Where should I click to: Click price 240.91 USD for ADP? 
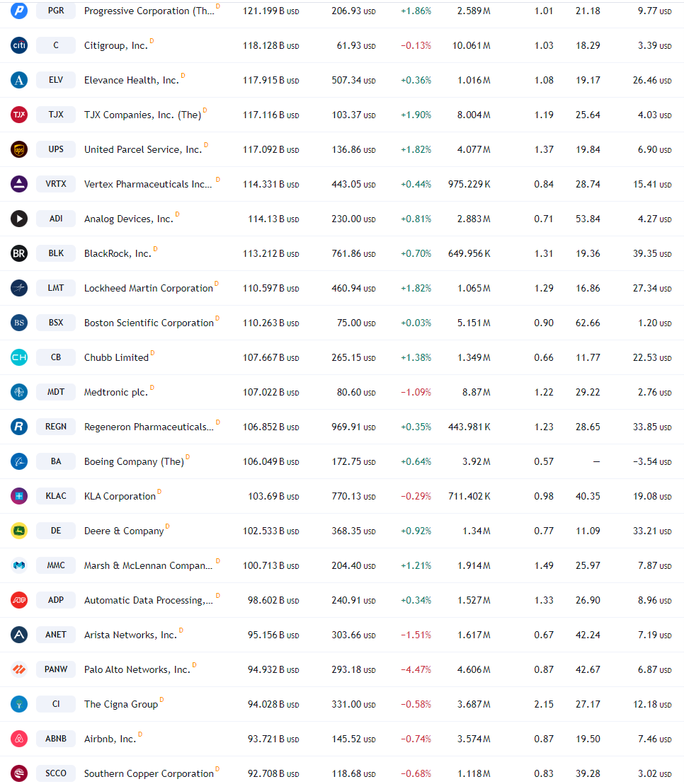[353, 600]
